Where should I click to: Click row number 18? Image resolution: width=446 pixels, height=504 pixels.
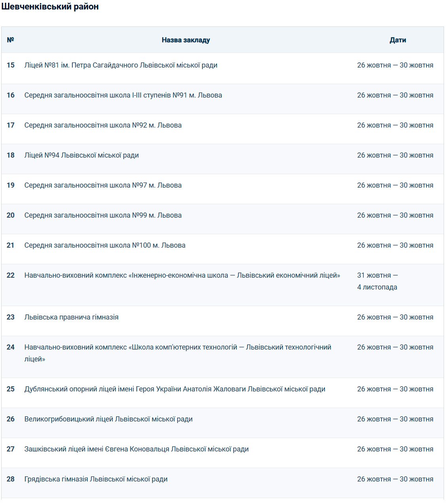[x=11, y=155]
